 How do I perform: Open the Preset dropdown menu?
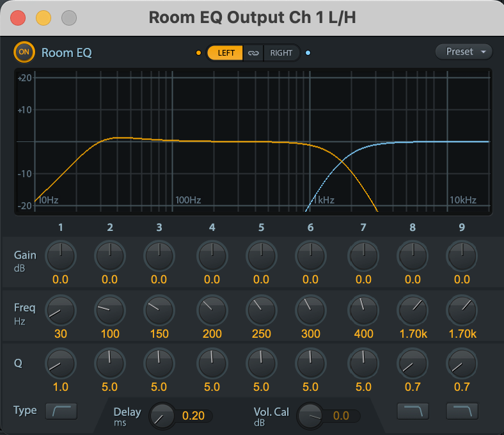coord(464,52)
